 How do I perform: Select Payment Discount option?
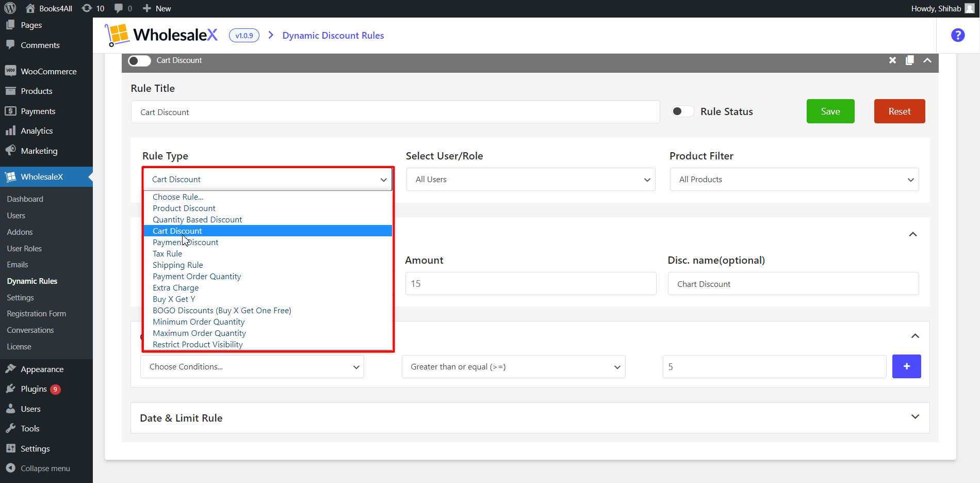(268, 242)
